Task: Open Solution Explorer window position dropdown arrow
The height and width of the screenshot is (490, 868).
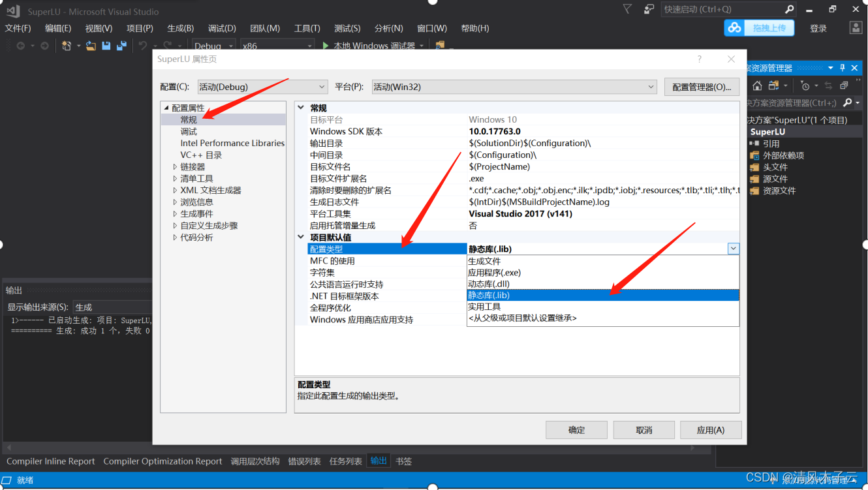Action: 831,68
